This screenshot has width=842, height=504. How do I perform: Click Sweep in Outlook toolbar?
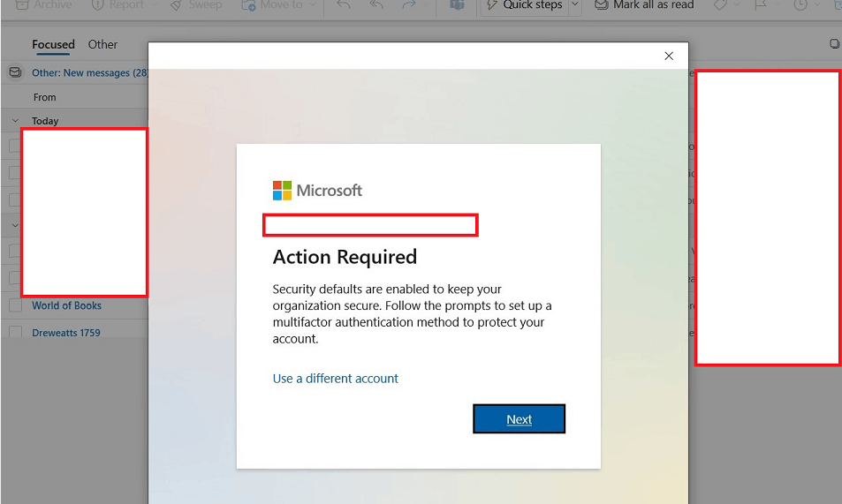pos(196,4)
